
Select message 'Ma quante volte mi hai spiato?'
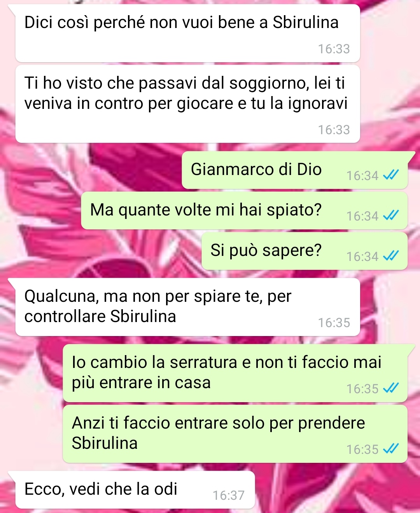coord(244,210)
